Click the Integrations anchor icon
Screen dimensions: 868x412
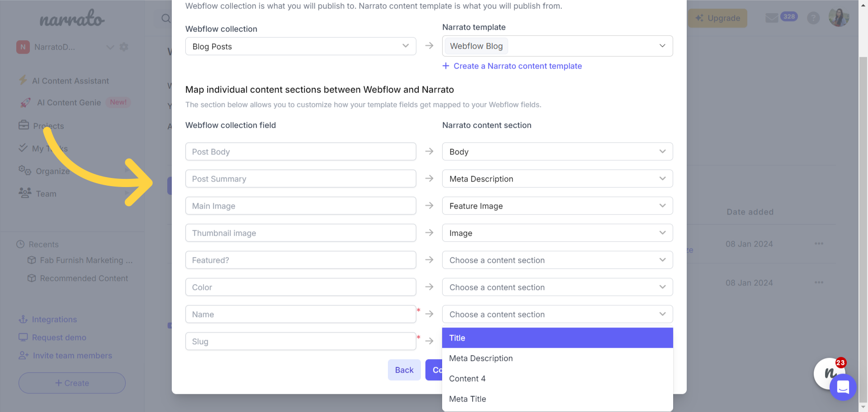click(23, 319)
